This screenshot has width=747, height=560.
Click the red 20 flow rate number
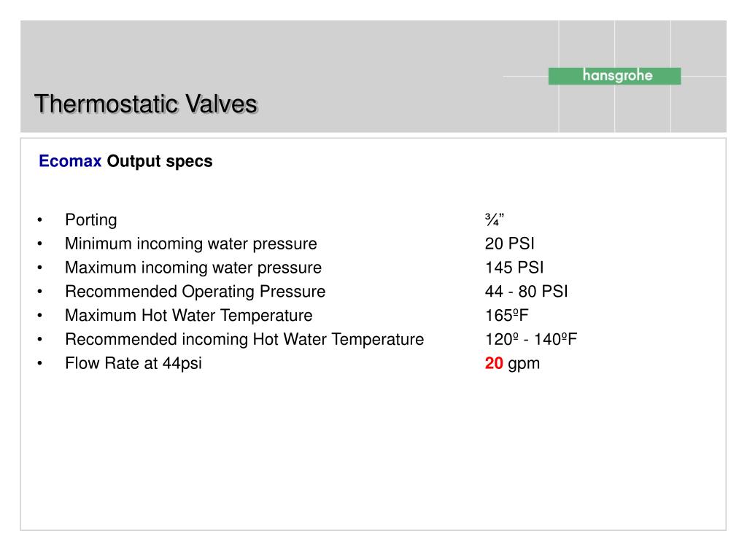coord(494,363)
